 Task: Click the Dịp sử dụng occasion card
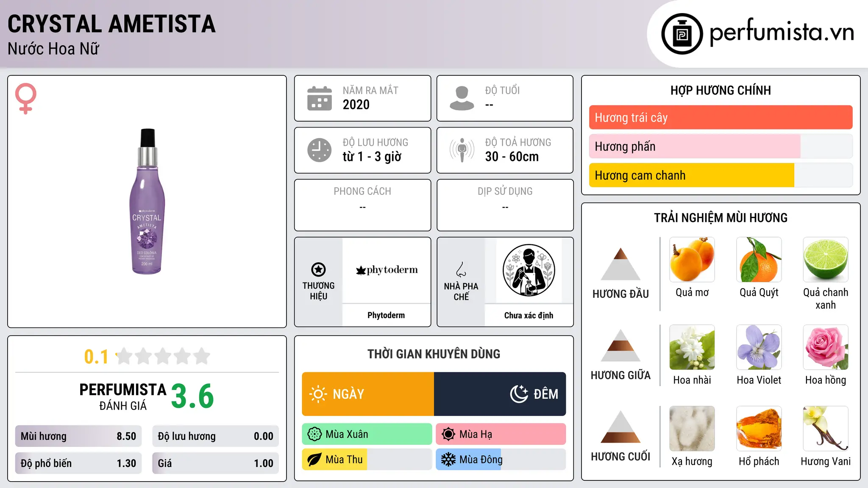(505, 205)
